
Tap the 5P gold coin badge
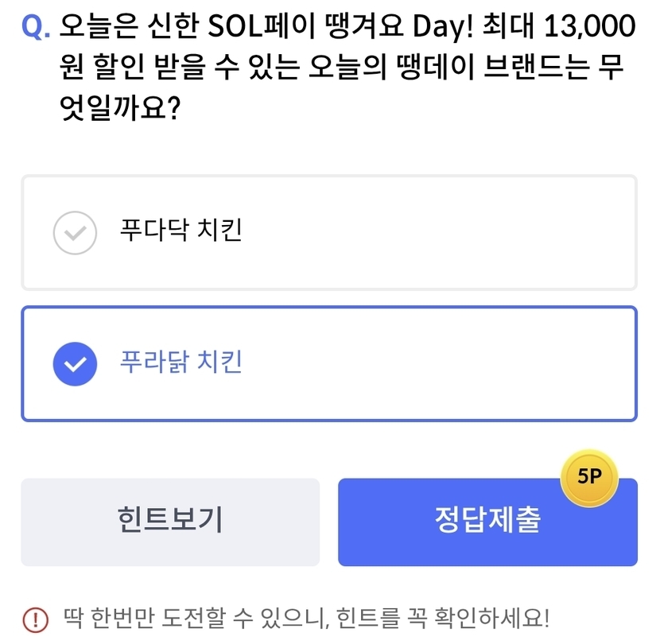coord(589,477)
